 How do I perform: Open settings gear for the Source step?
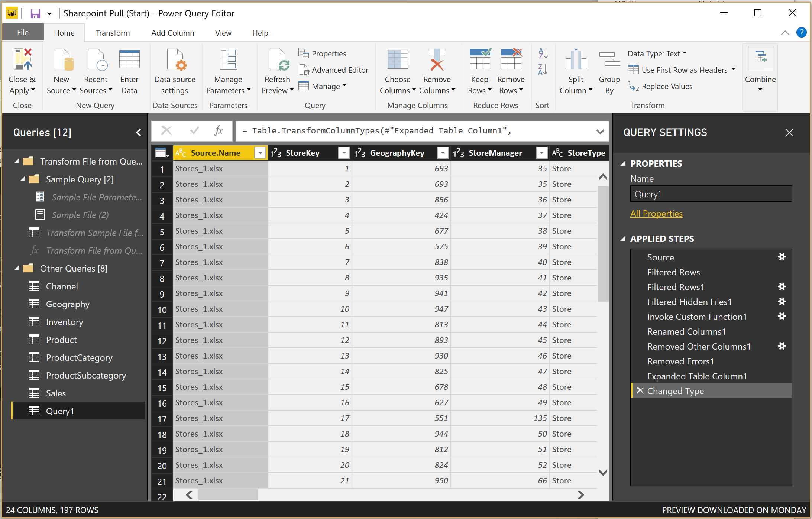[x=782, y=257]
